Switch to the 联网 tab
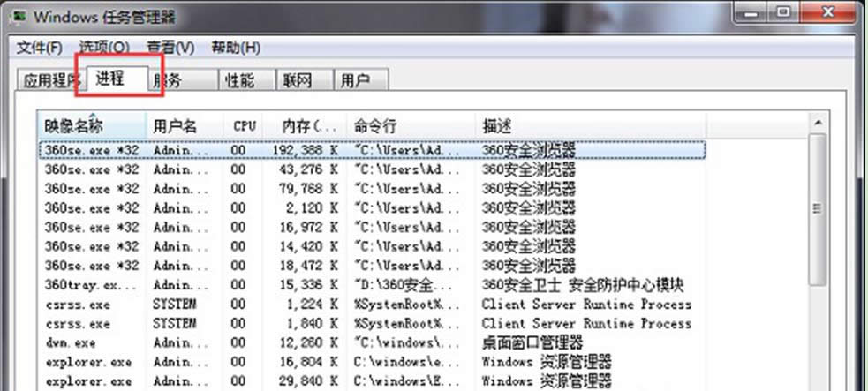Viewport: 868px width, 391px height. click(x=297, y=81)
